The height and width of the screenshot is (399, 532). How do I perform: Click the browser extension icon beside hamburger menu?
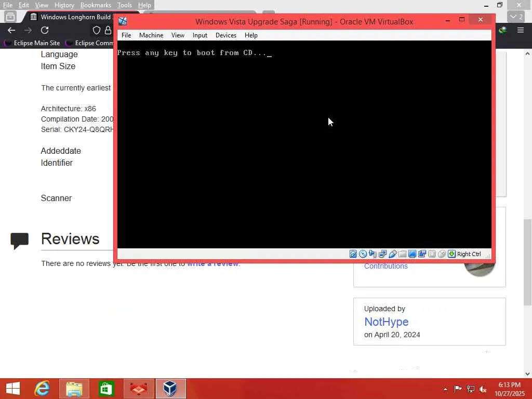[x=503, y=30]
